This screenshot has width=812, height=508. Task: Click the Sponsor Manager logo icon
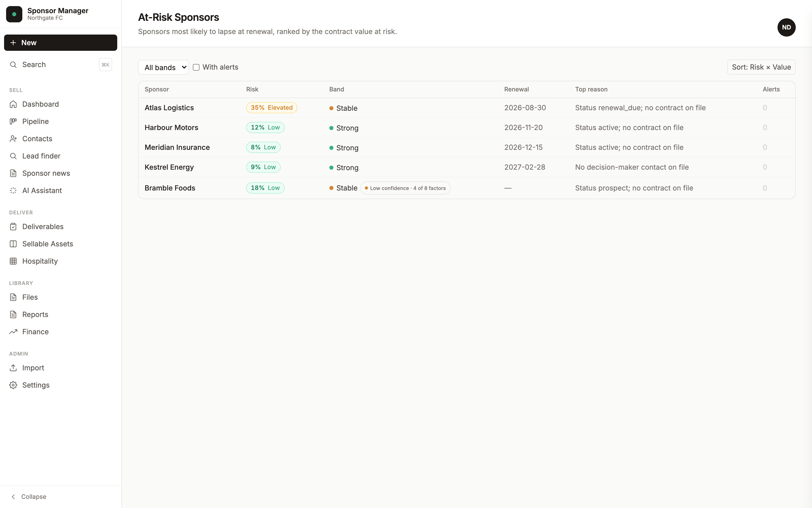click(x=14, y=14)
